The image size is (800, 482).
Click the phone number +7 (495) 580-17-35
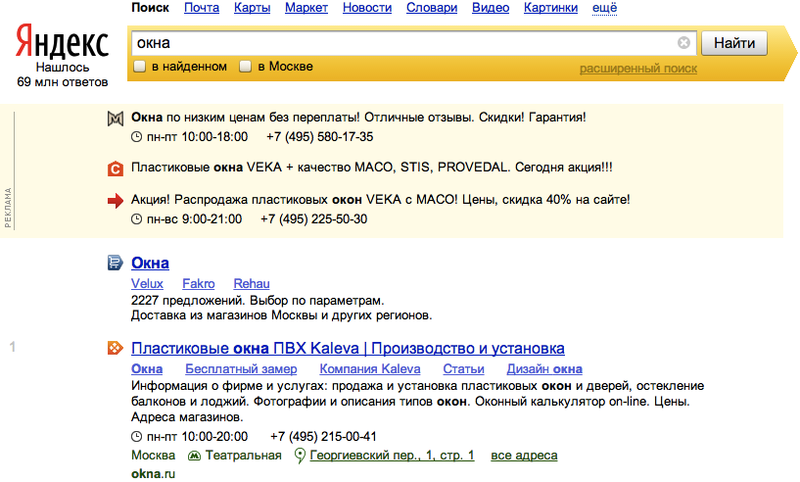(319, 137)
